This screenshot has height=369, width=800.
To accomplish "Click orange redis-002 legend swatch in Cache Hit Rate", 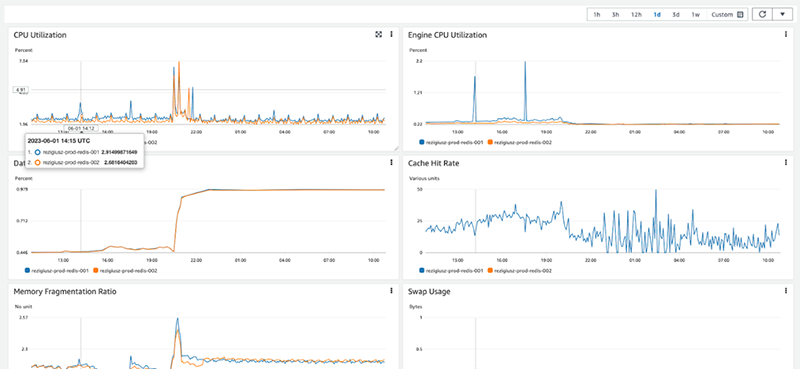I will tap(490, 270).
